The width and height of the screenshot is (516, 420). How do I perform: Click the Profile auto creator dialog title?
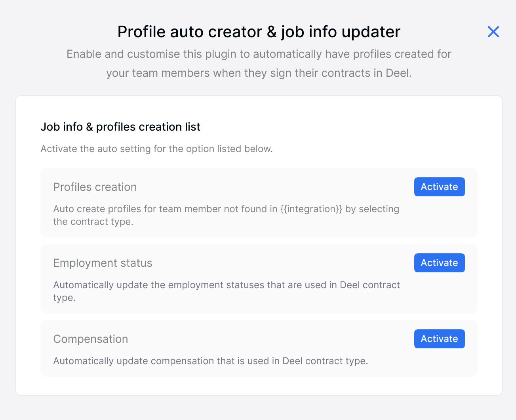pos(259,32)
